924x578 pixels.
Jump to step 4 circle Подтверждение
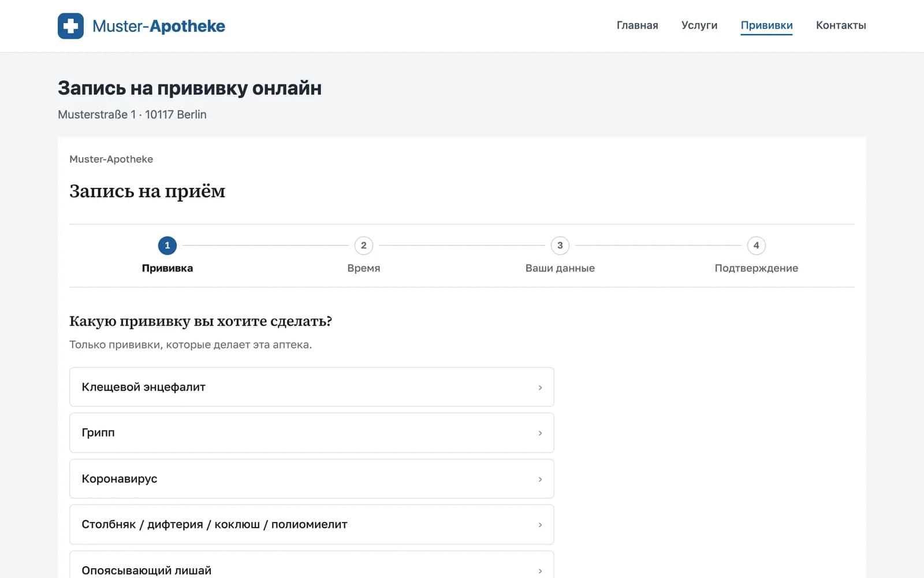click(x=757, y=245)
